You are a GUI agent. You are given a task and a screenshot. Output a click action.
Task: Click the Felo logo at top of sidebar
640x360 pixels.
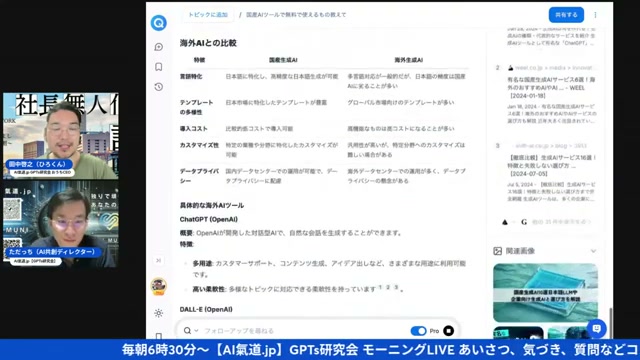tap(158, 22)
